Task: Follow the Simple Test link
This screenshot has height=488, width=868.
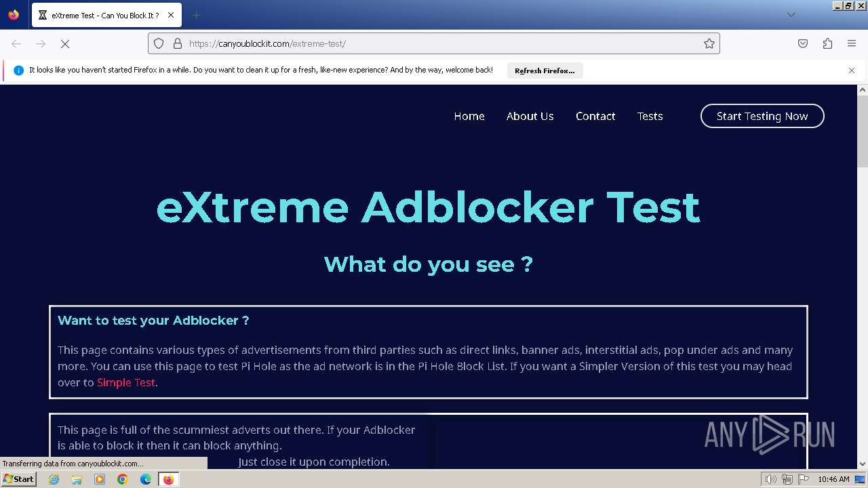Action: 126,382
